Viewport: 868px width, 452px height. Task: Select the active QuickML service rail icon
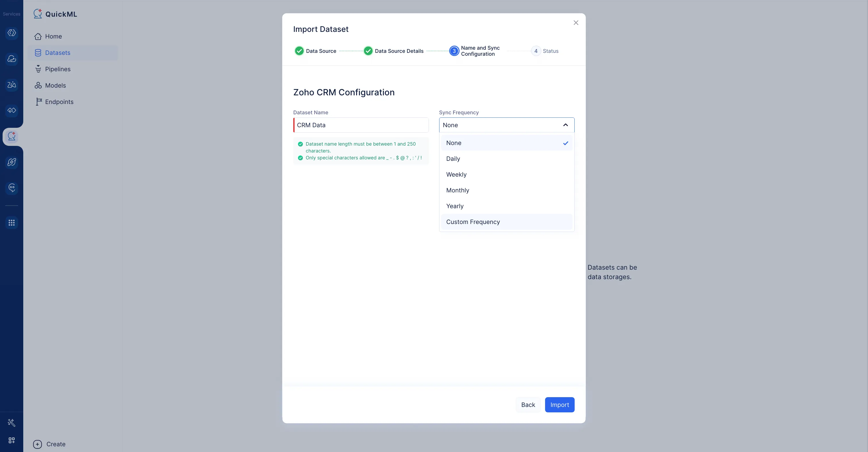[x=12, y=136]
